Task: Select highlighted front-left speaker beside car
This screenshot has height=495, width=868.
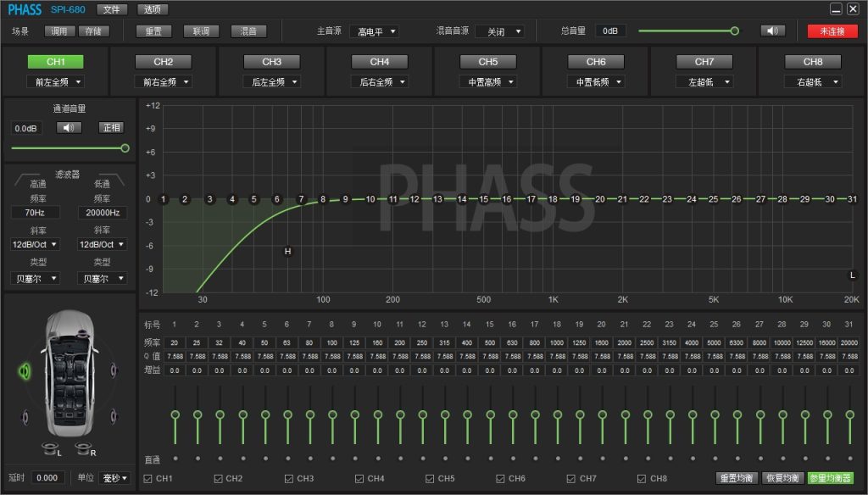Action: click(25, 371)
